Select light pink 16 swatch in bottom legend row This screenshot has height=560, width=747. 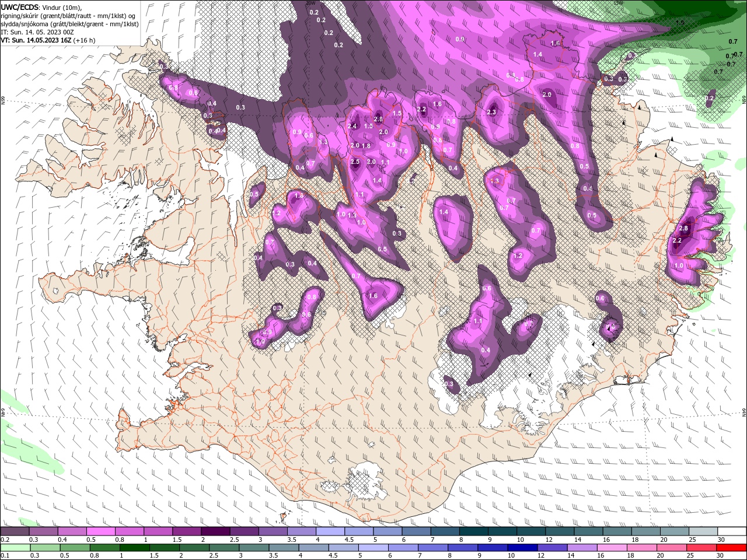612,548
